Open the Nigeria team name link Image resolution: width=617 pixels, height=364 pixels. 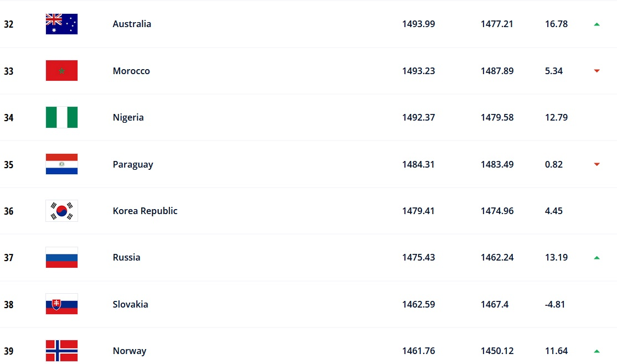click(x=128, y=117)
